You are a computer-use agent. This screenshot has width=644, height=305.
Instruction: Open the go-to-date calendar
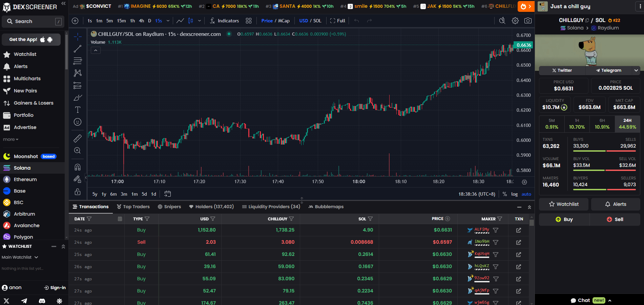point(168,194)
